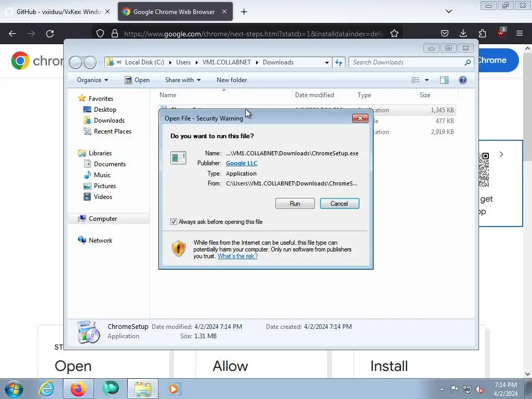Open Desktop in the navigation pane
The width and height of the screenshot is (532, 399).
coord(100,110)
